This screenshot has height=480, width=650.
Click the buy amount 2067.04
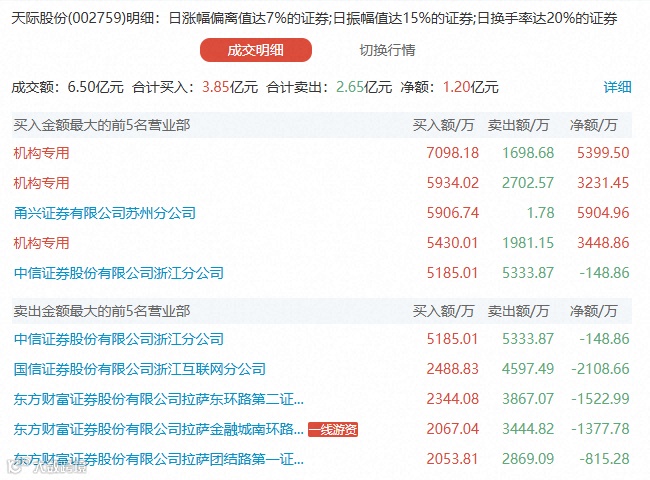tap(453, 429)
